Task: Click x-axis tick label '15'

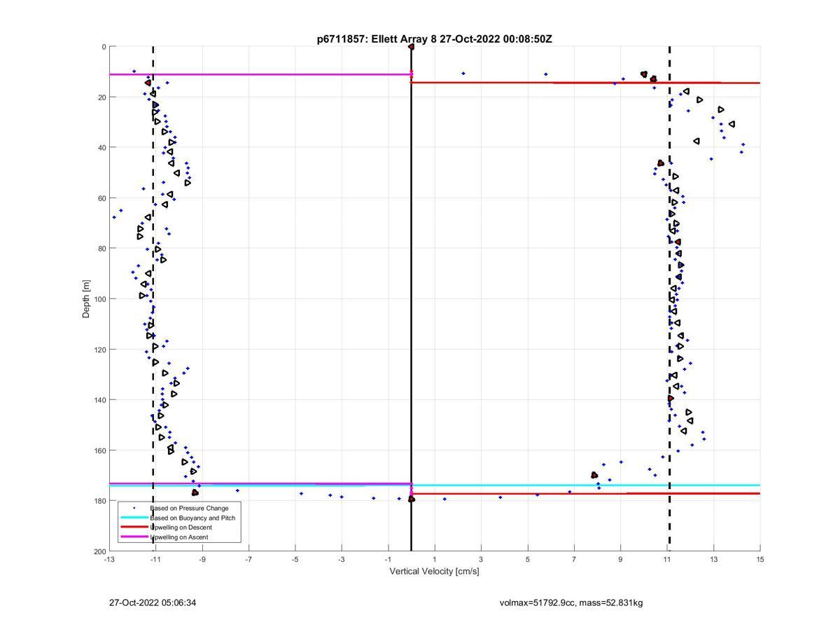Action: tap(760, 560)
